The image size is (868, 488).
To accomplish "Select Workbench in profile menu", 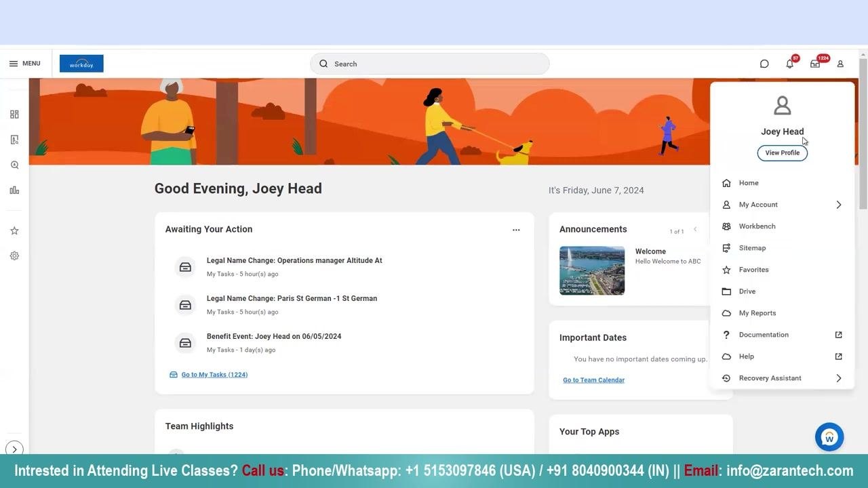I will coord(782,226).
